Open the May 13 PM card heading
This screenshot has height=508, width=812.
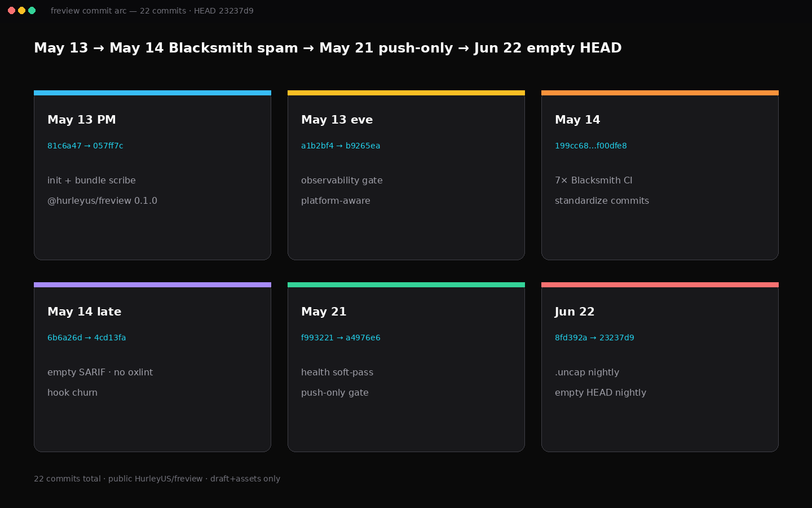82,120
